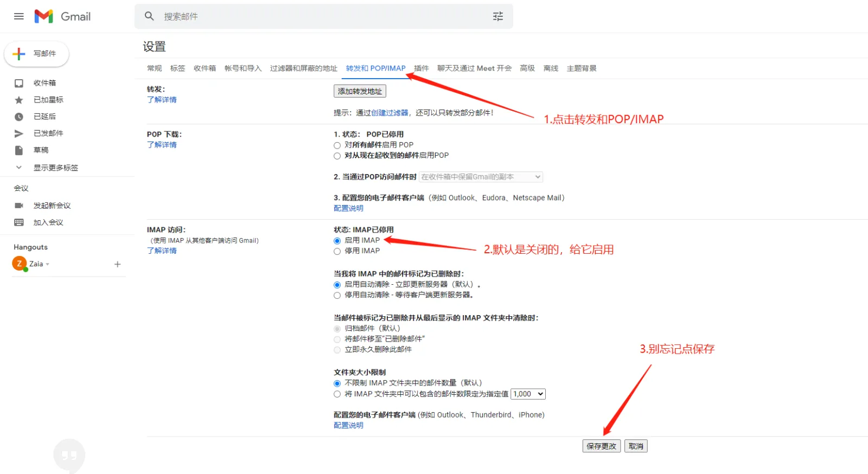
Task: Select the 停用 IMAP radio button
Action: pyautogui.click(x=337, y=251)
